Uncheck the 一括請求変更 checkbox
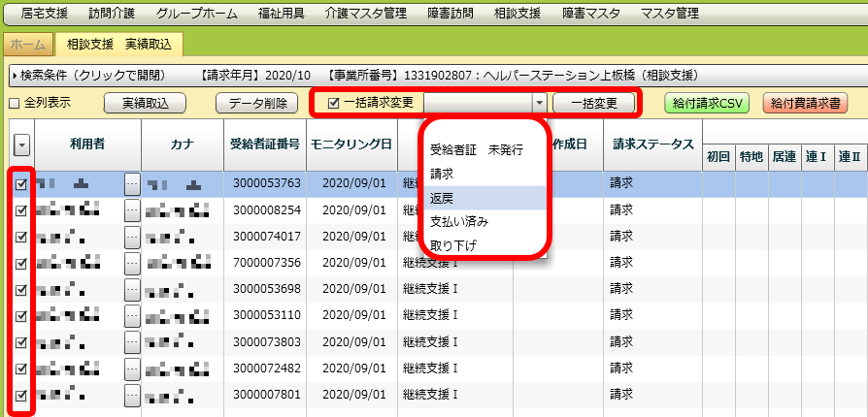 334,103
